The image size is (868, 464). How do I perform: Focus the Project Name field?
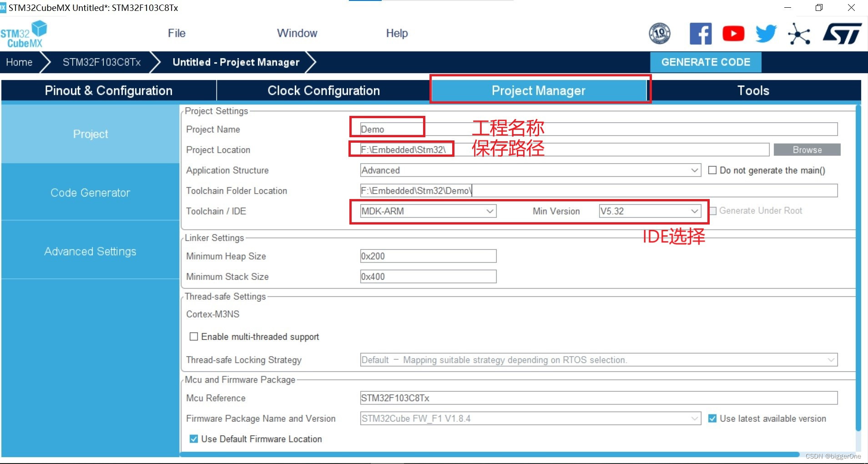click(x=599, y=129)
